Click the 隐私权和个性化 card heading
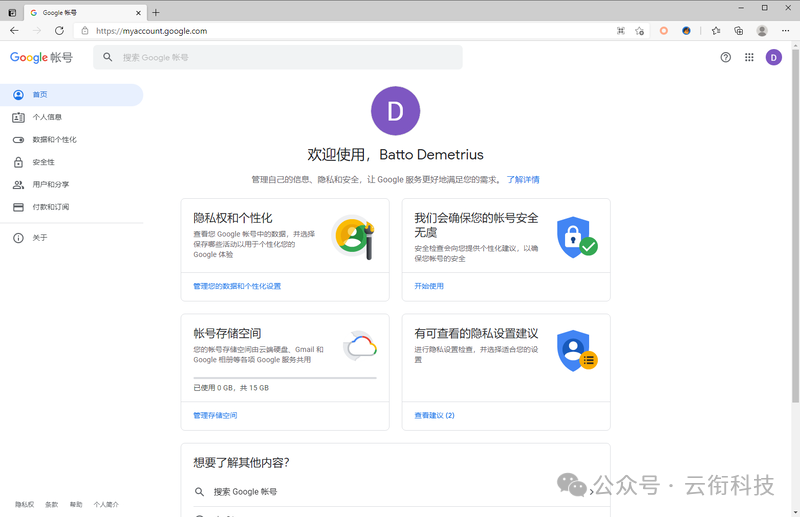Viewport: 800px width, 517px height. [x=233, y=218]
